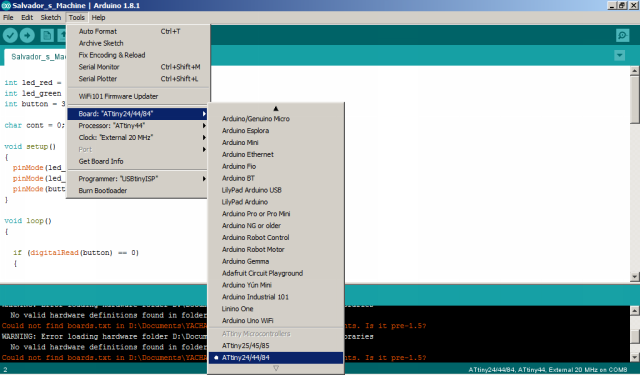Screen dimensions: 640x375
Task: Click the board list scroll-down arrow
Action: coord(276,368)
